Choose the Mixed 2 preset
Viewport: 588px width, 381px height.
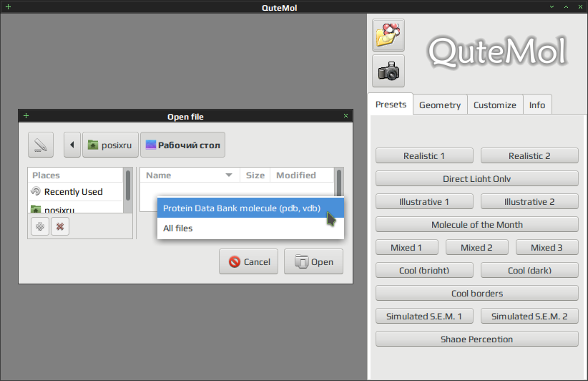coord(477,247)
